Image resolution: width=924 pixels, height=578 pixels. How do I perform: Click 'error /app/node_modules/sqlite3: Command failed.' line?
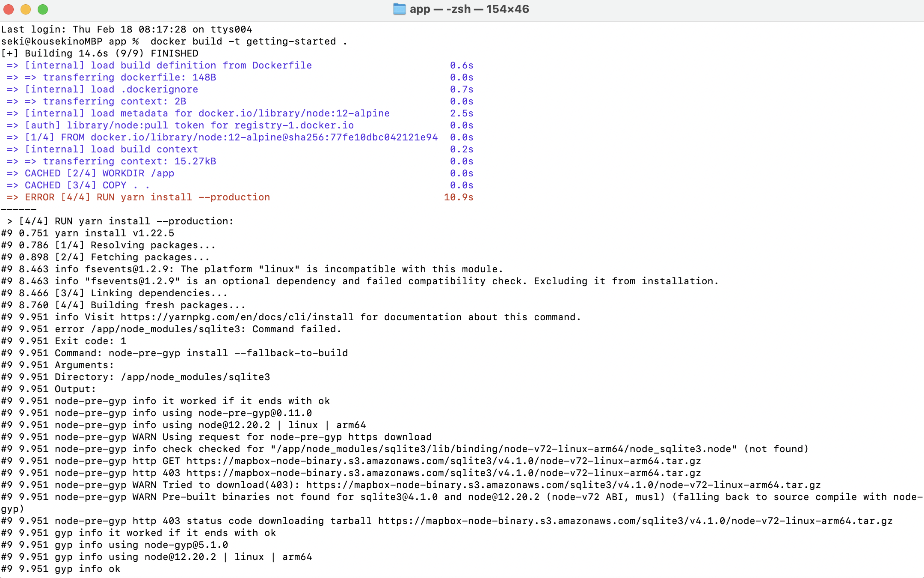click(x=171, y=329)
